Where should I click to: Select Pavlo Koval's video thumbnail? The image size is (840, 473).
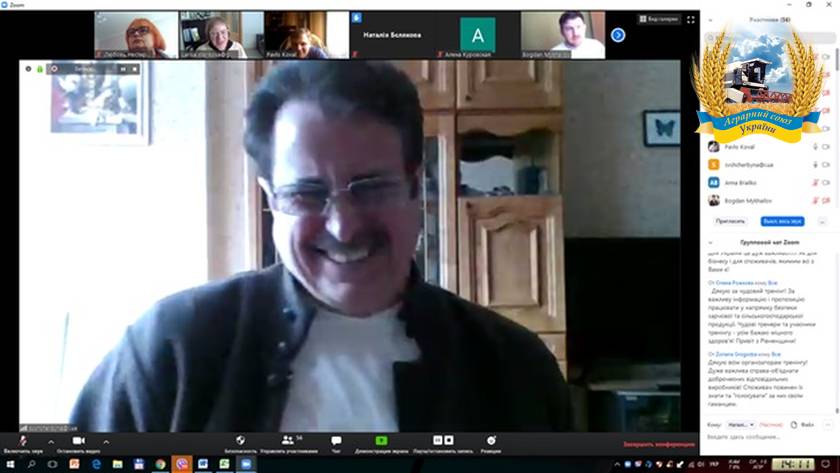coord(307,35)
